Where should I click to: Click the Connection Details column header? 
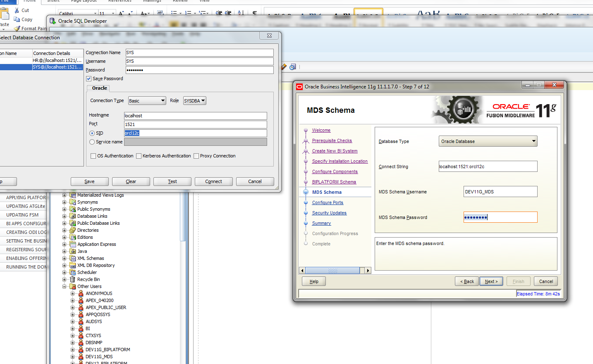(57, 53)
